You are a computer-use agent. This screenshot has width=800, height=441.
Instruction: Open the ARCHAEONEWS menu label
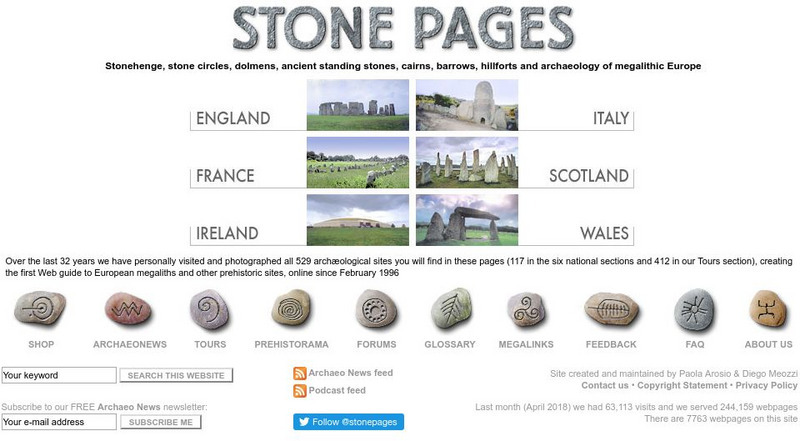tap(130, 345)
